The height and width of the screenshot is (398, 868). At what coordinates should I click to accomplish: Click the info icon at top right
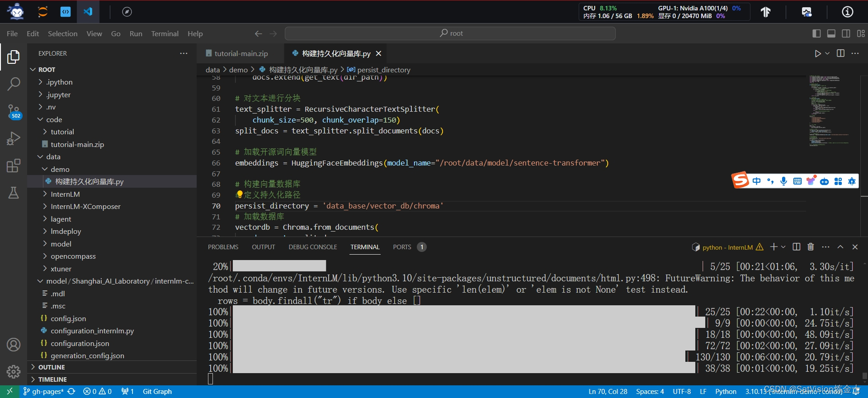tap(848, 12)
